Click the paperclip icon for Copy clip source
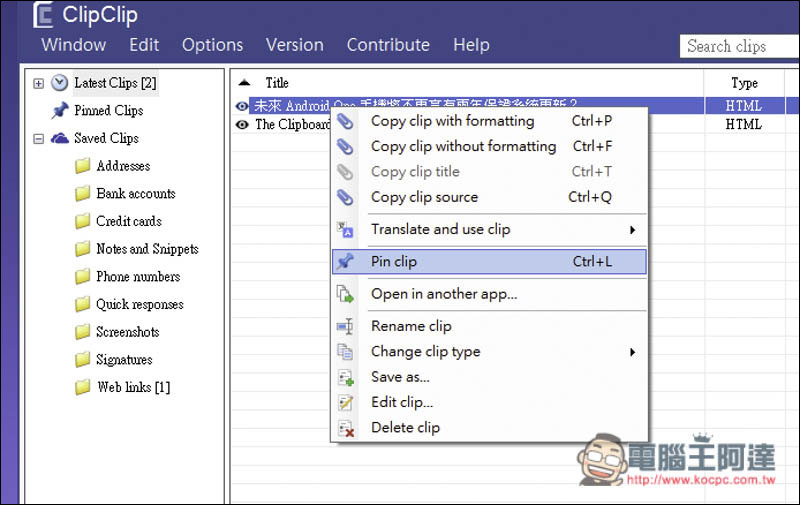This screenshot has height=505, width=800. tap(345, 197)
